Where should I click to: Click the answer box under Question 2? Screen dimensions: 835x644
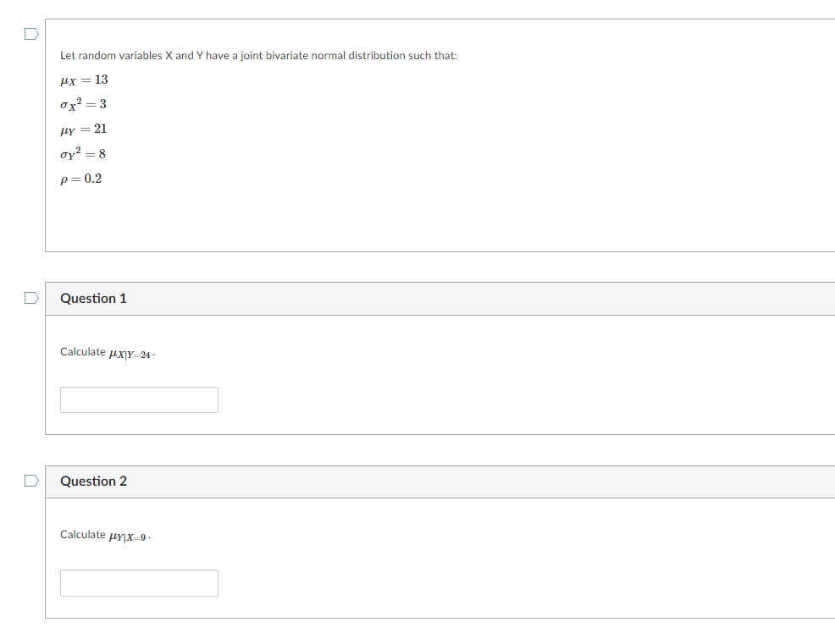point(138,582)
